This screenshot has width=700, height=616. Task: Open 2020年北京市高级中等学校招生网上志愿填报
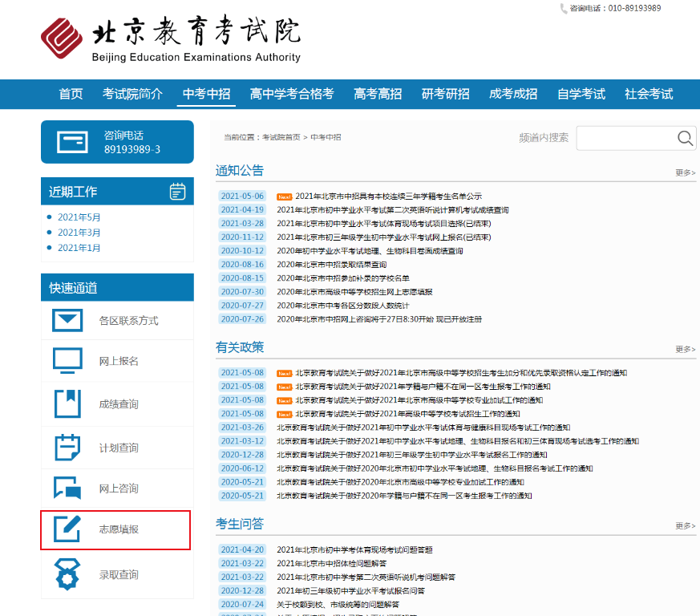pyautogui.click(x=354, y=292)
